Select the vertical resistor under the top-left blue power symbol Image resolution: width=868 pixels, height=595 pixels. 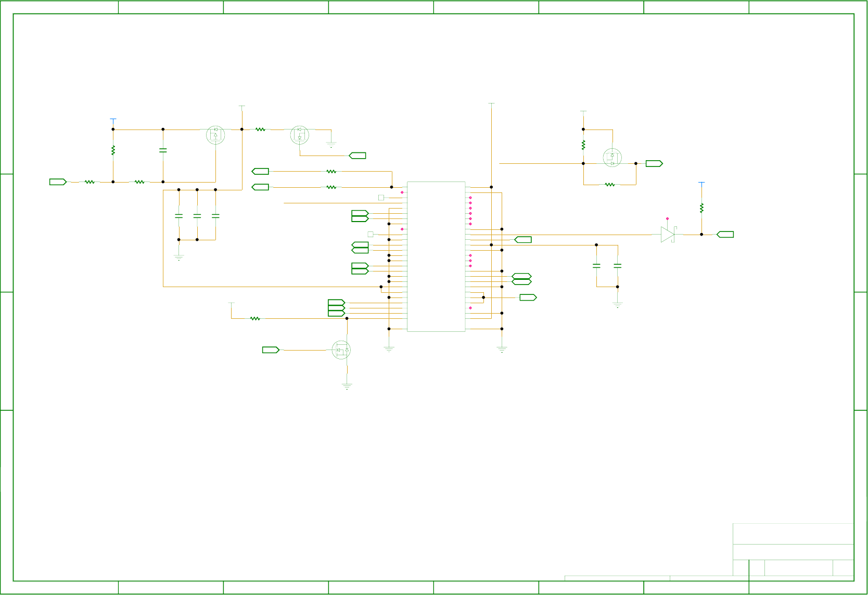tap(113, 150)
